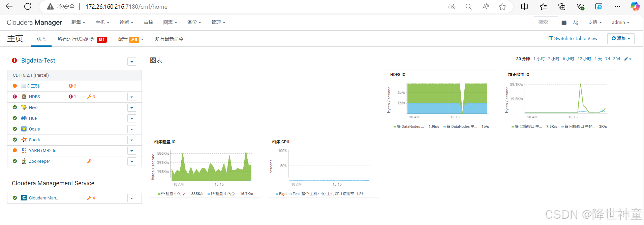Open the 群集 menu
Viewport: 644px width, 225px height.
tap(78, 22)
